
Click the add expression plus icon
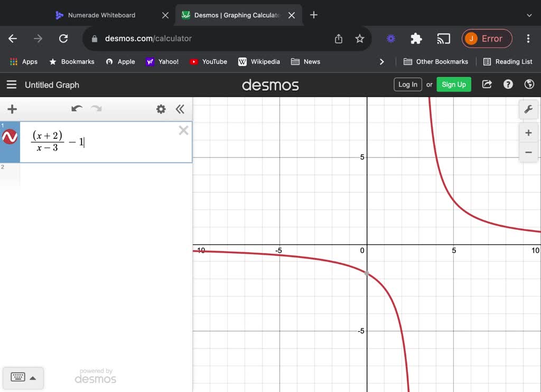[12, 109]
